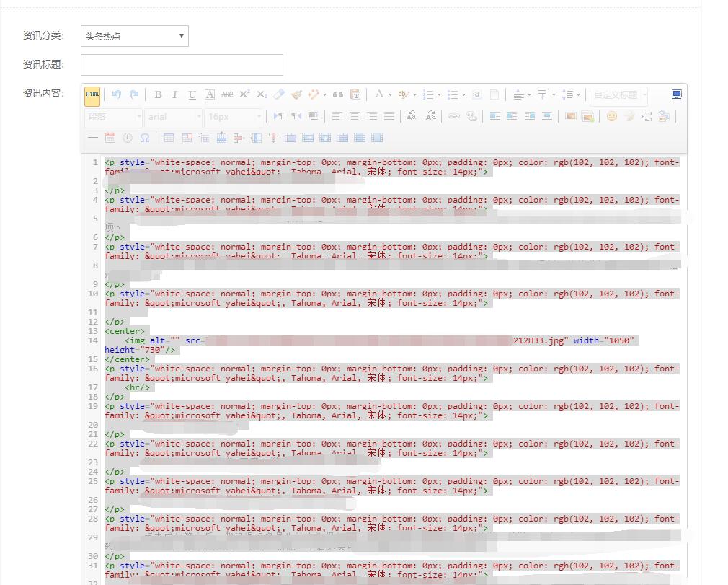Toggle HTML source code view
The height and width of the screenshot is (585, 728).
pos(92,95)
